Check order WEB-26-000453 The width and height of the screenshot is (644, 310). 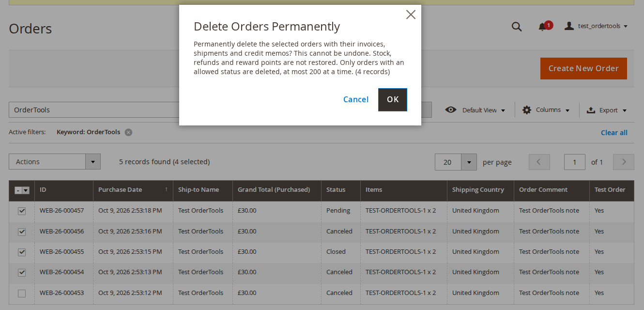tap(22, 293)
